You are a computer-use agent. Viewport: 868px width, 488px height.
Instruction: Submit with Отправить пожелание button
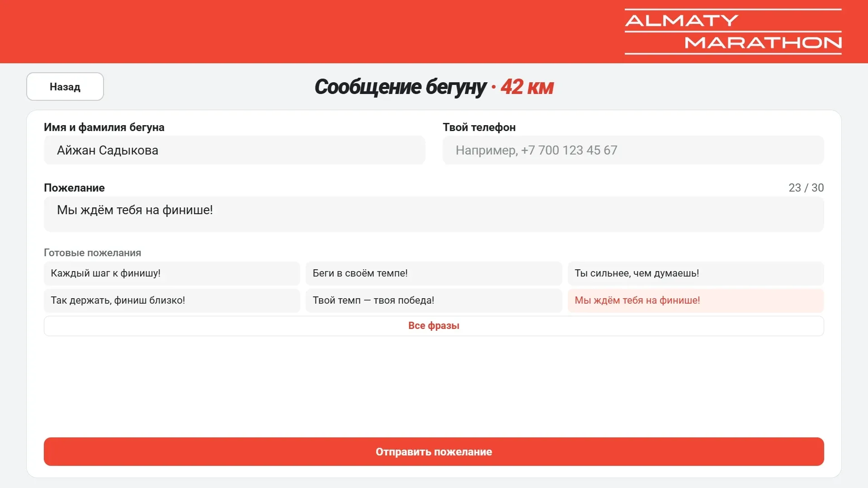point(434,452)
